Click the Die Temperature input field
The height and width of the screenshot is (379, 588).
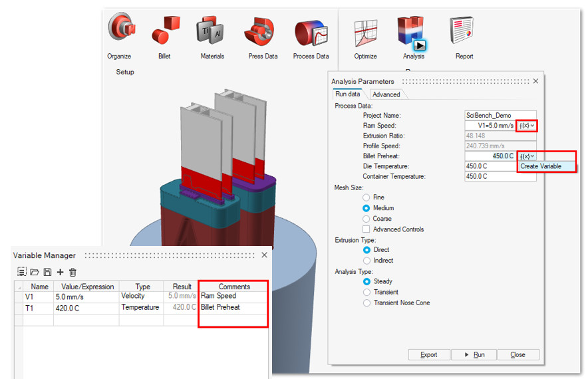tap(491, 166)
